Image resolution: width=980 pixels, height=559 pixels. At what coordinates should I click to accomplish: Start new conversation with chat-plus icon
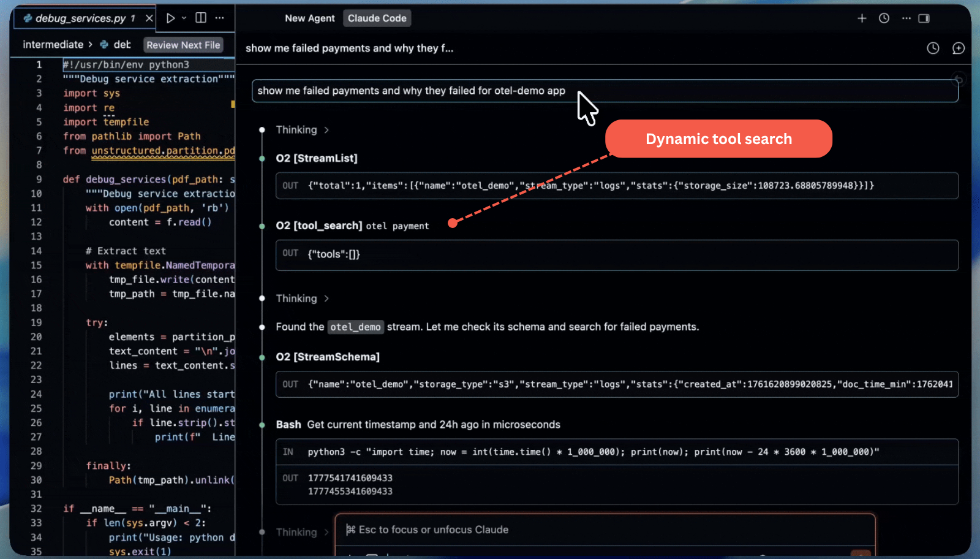click(959, 48)
